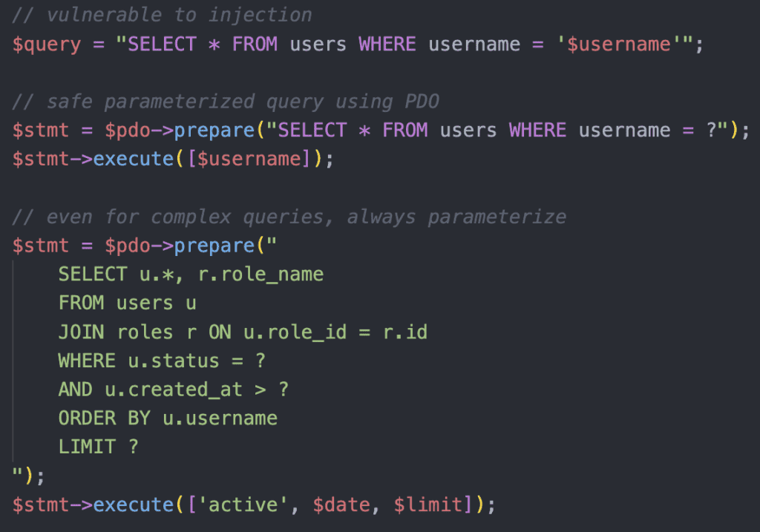Click the "ORDER BY u.username" line
This screenshot has height=532, width=760.
pos(168,418)
